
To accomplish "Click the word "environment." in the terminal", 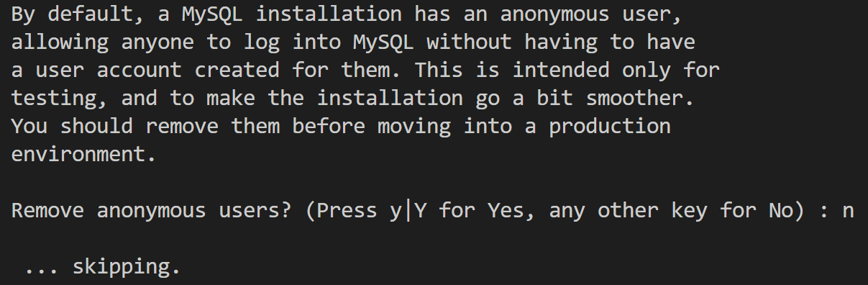I will tap(85, 155).
